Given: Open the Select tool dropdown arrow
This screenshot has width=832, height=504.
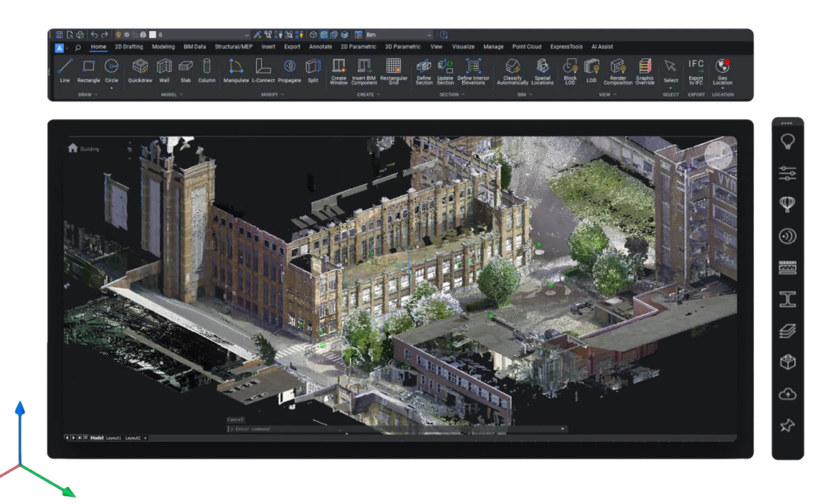Looking at the screenshot, I should (670, 87).
